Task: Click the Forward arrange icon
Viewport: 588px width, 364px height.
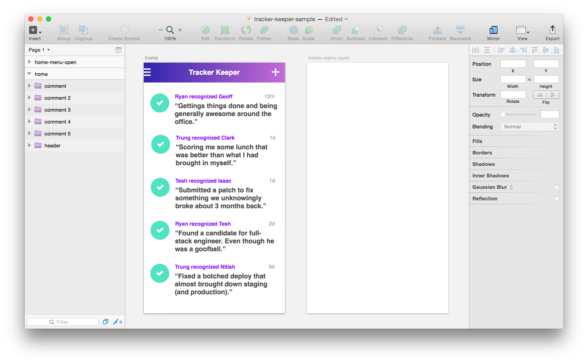Action: pyautogui.click(x=437, y=30)
